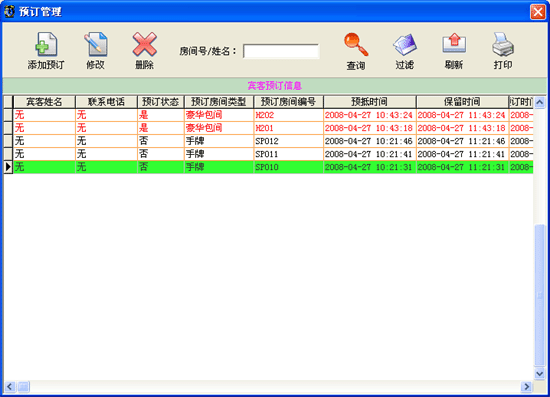Click the 修改 edit icon
550x397 pixels.
coord(95,44)
